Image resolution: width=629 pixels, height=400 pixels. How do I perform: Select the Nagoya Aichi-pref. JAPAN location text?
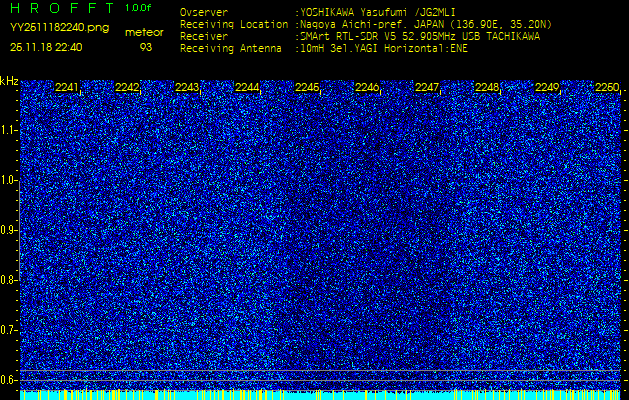pyautogui.click(x=426, y=25)
